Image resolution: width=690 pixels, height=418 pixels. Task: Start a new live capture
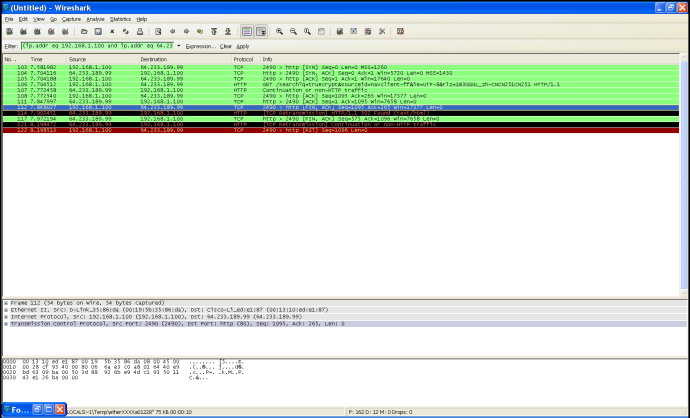point(37,32)
